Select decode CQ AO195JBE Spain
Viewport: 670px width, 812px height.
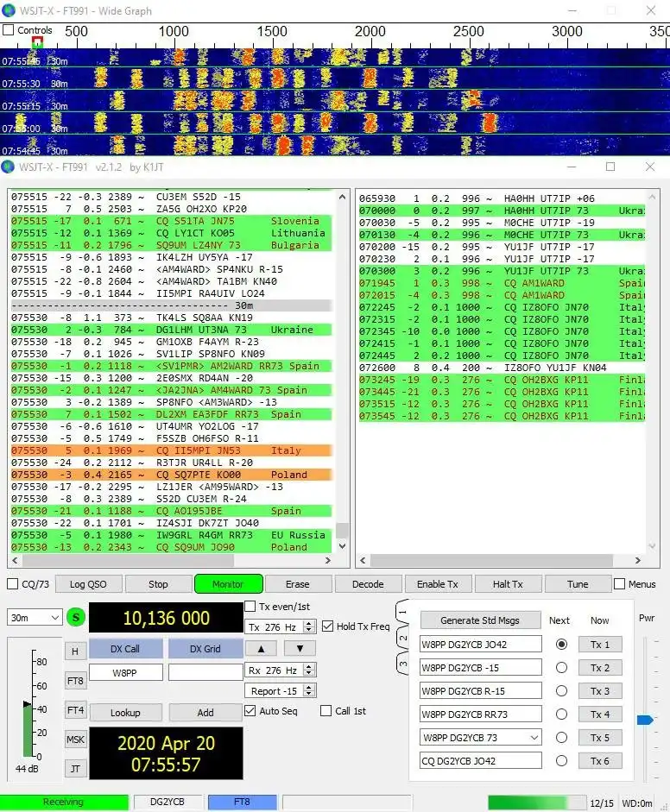pos(171,511)
